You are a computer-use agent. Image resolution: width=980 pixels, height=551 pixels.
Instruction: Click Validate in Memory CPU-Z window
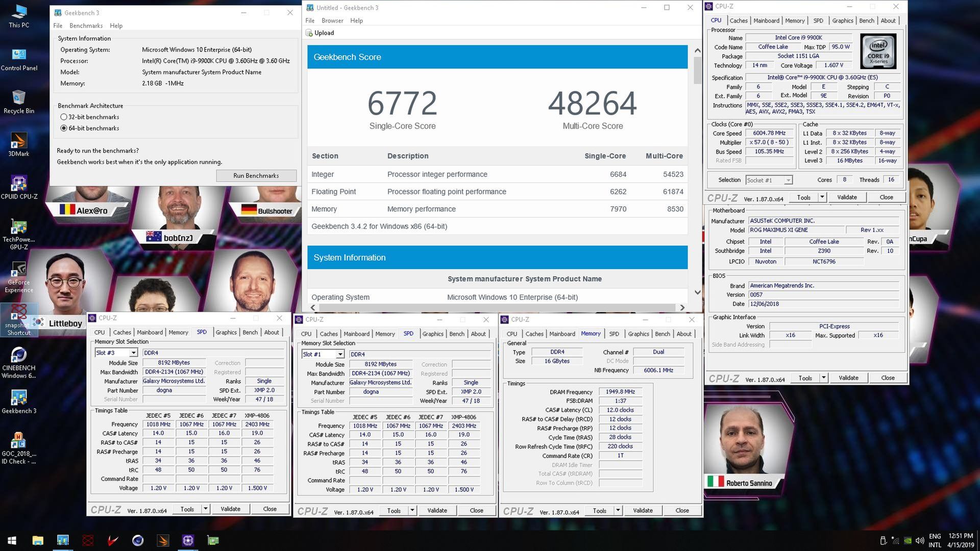click(643, 511)
